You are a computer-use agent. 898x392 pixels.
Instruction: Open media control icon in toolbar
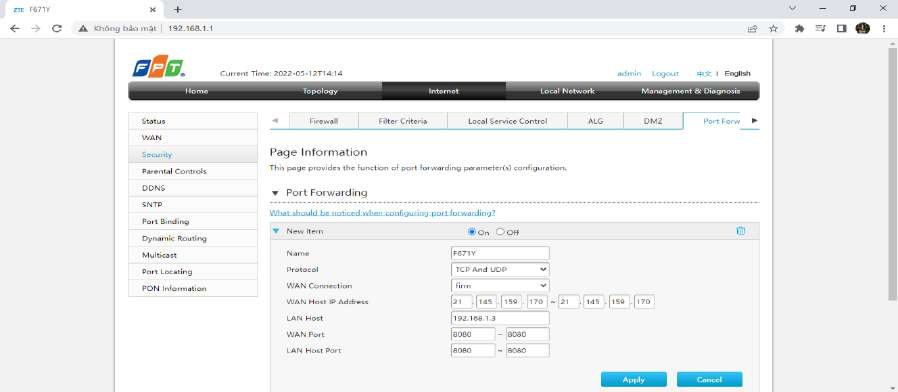click(x=821, y=28)
